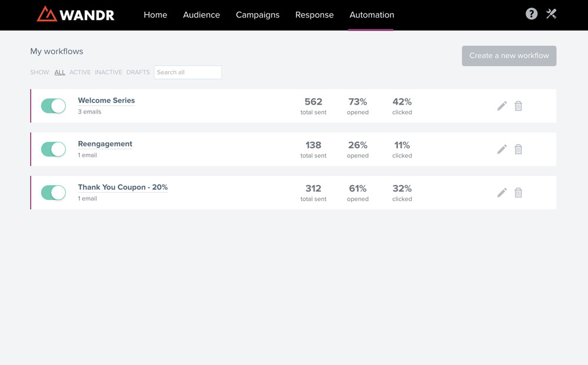This screenshot has width=588, height=365.
Task: Open the Audience section
Action: click(x=201, y=15)
